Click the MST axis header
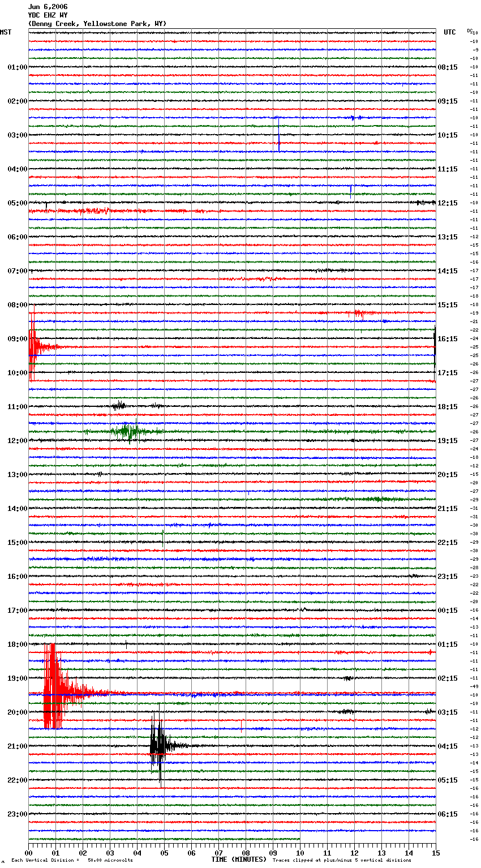481x868 pixels. tap(6, 32)
